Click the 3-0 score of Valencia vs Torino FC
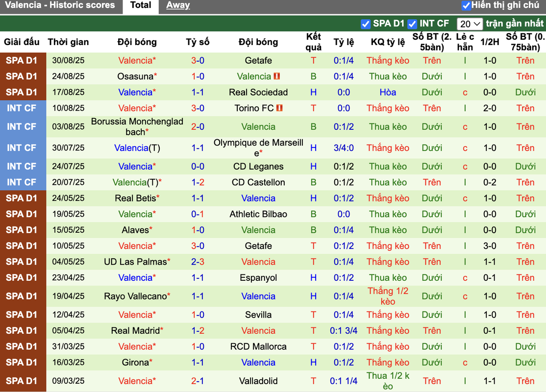This screenshot has height=392, width=546. [198, 108]
